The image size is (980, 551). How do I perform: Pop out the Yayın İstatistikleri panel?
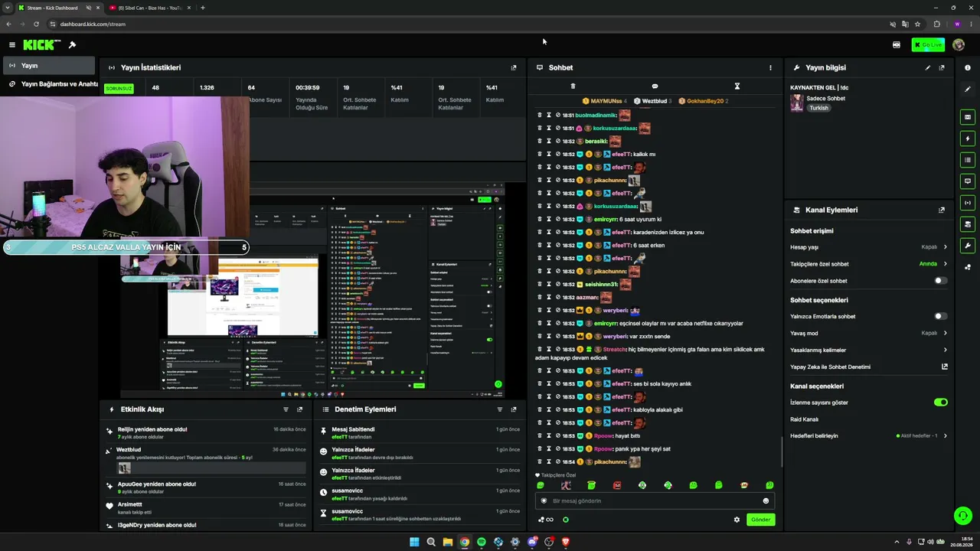click(x=514, y=67)
